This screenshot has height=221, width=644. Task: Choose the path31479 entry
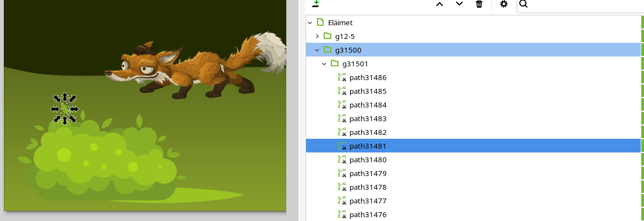point(368,173)
